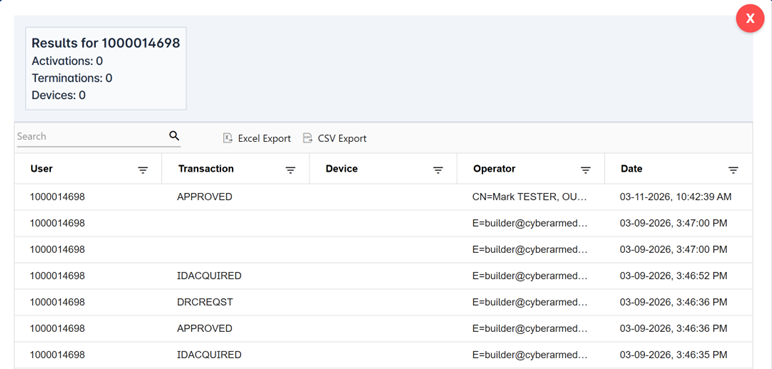This screenshot has width=772, height=369.
Task: Click date '03-09-2026, 3:46:52 PM'
Action: point(673,276)
